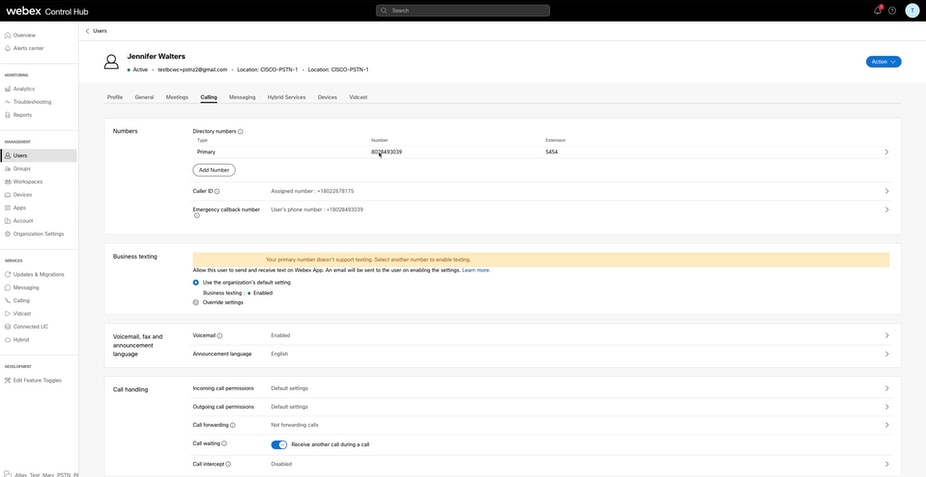
Task: Click Emergency callback number info icon
Action: coord(197,215)
